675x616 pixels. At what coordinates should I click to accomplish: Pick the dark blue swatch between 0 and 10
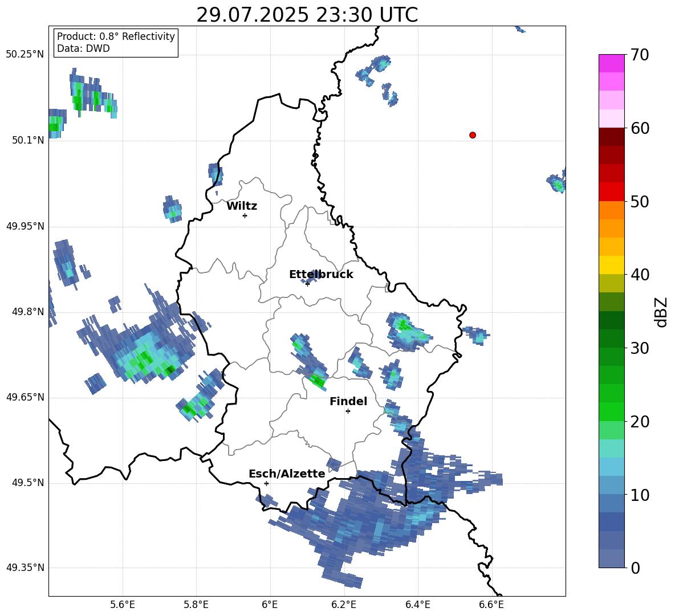click(x=611, y=522)
